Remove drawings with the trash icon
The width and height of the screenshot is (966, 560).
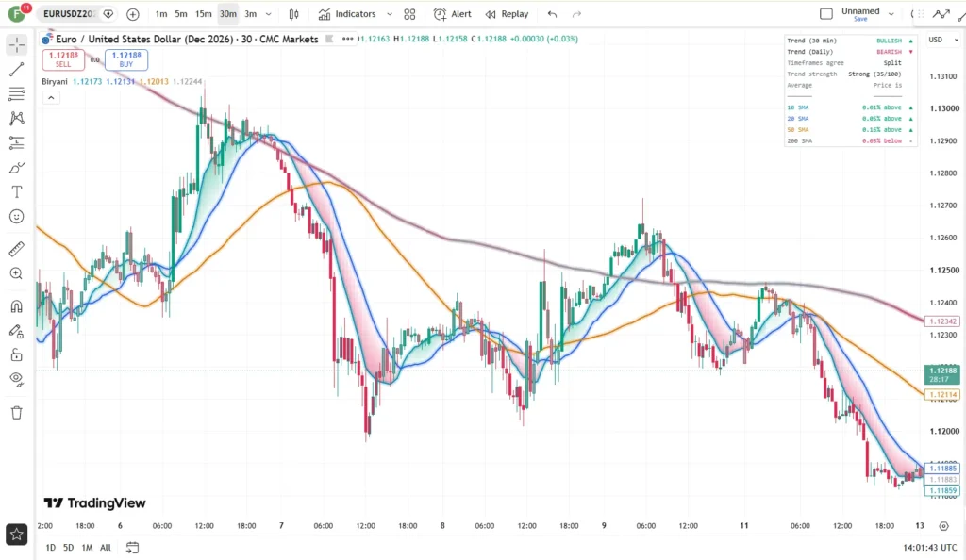(17, 412)
